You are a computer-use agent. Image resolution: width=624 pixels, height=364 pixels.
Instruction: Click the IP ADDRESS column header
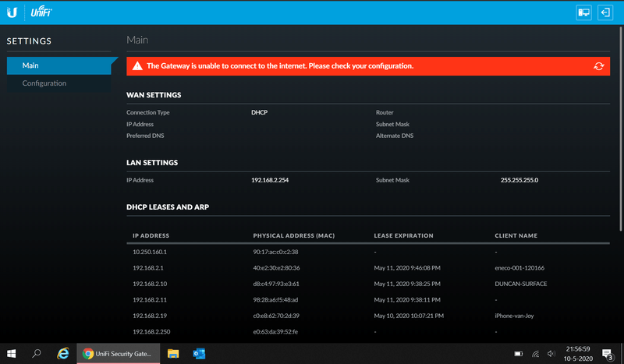pyautogui.click(x=151, y=235)
